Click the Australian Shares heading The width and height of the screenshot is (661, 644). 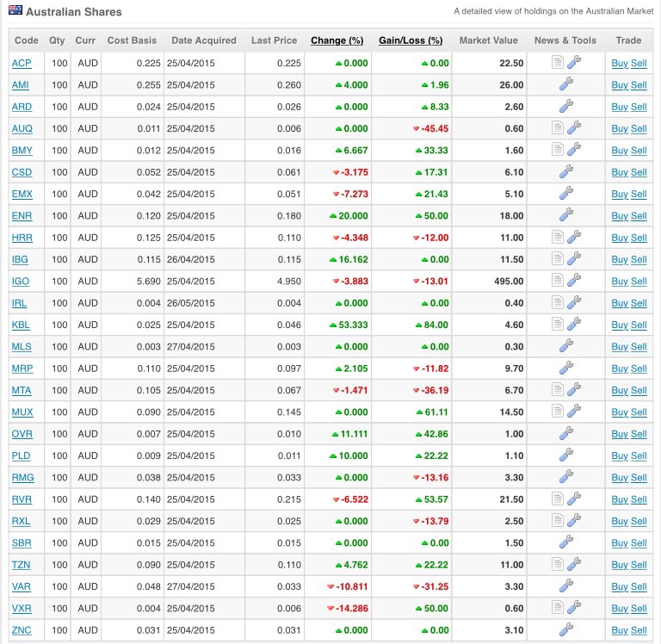[x=74, y=12]
